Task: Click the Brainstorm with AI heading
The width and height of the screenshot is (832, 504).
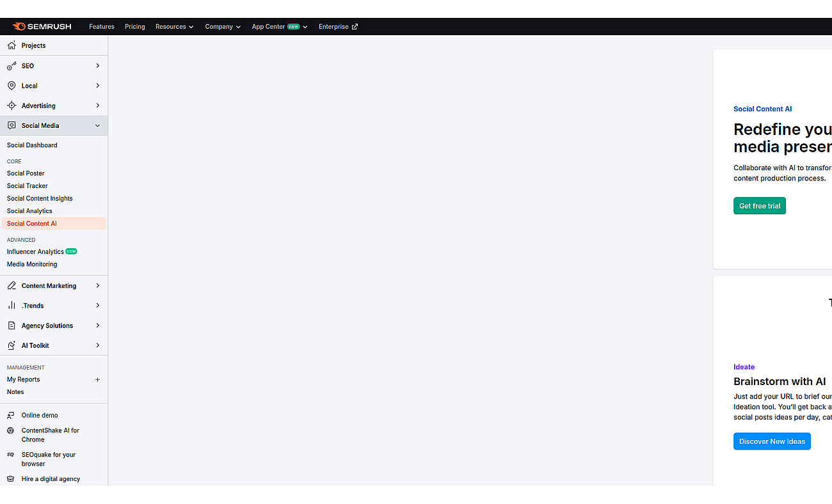Action: (x=780, y=381)
